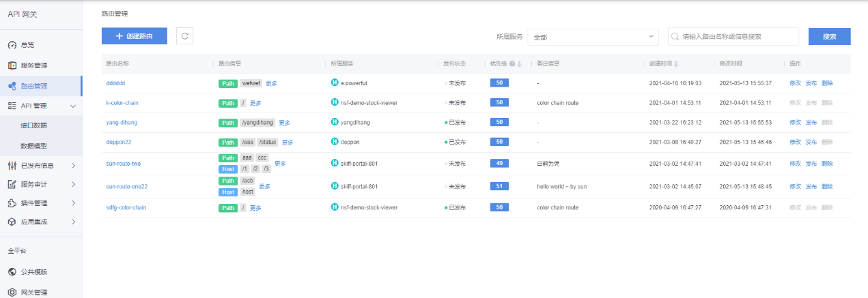Open the 所属服务 dropdown showing 全部

click(x=593, y=37)
